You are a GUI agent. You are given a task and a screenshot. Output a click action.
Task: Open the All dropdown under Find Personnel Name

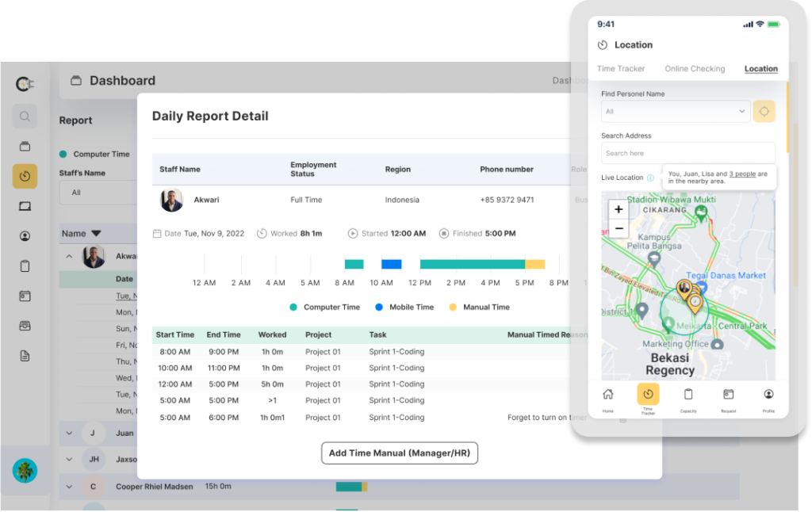point(676,111)
